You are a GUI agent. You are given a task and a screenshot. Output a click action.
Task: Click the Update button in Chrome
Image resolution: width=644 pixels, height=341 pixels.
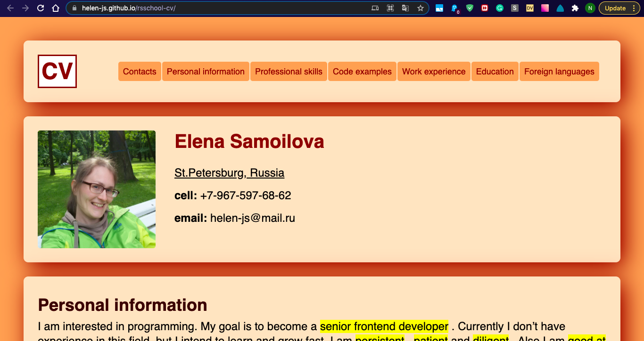615,8
